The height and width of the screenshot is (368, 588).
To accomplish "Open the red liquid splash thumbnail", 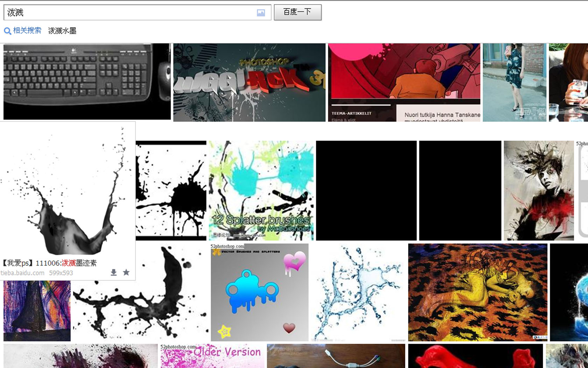I will (475, 356).
